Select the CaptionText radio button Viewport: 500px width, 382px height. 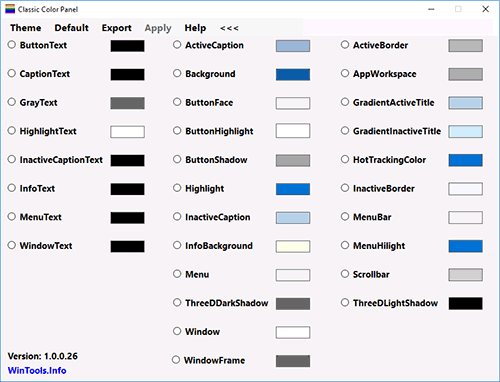12,73
